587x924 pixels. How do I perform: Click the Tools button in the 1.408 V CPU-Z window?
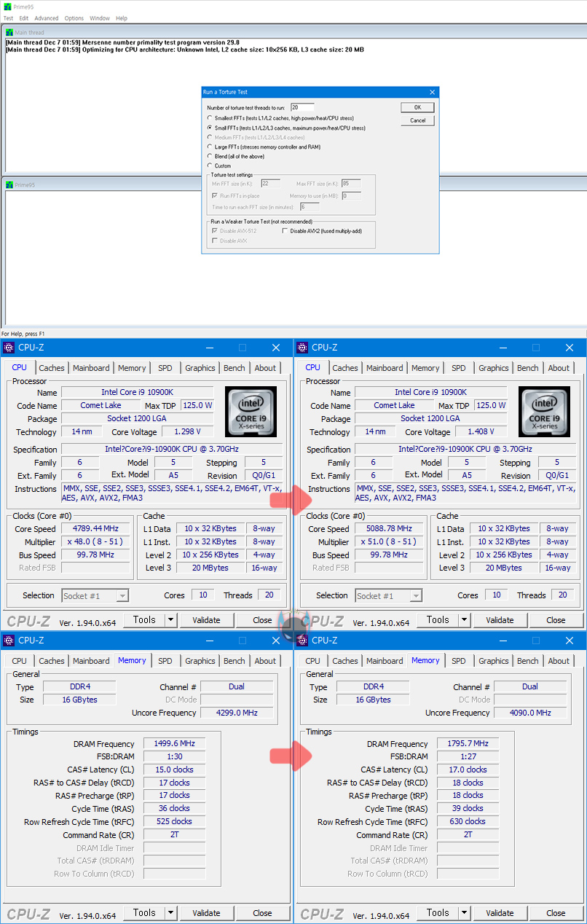pyautogui.click(x=438, y=620)
